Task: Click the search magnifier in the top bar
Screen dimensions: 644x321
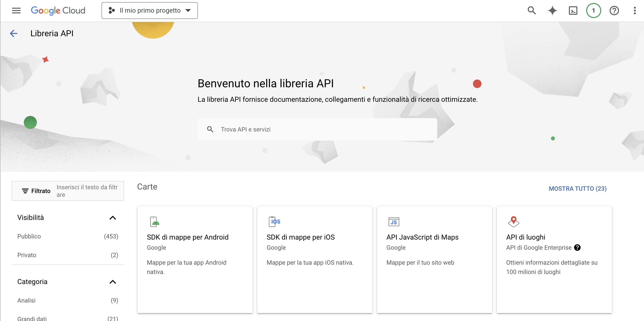Action: click(x=531, y=10)
